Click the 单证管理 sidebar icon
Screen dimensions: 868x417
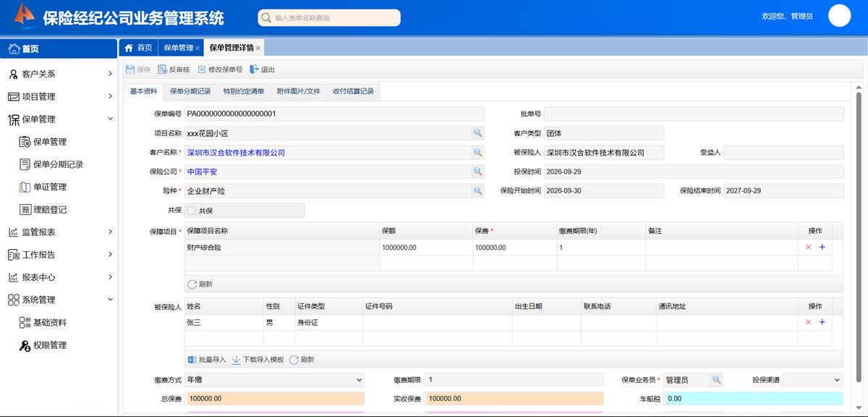(25, 187)
